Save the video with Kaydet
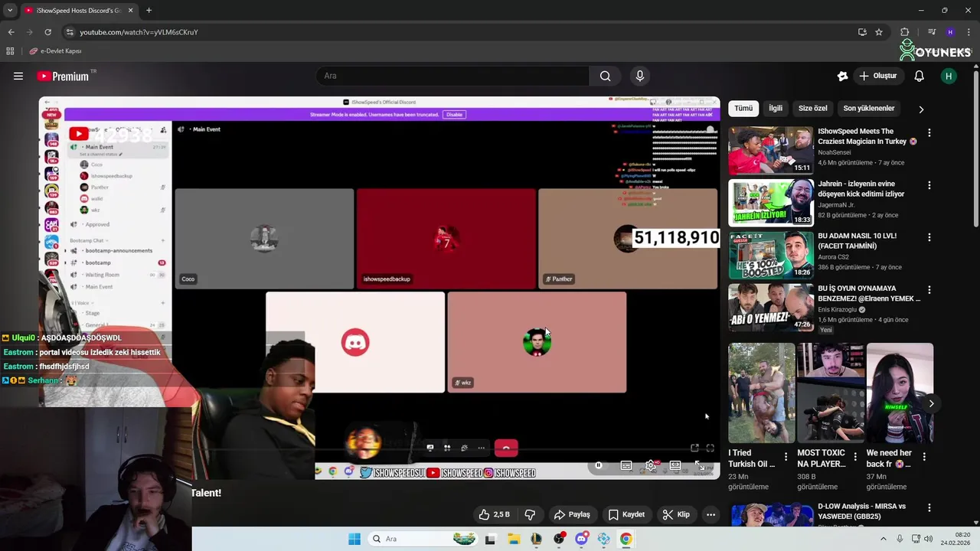This screenshot has height=551, width=980. point(626,514)
